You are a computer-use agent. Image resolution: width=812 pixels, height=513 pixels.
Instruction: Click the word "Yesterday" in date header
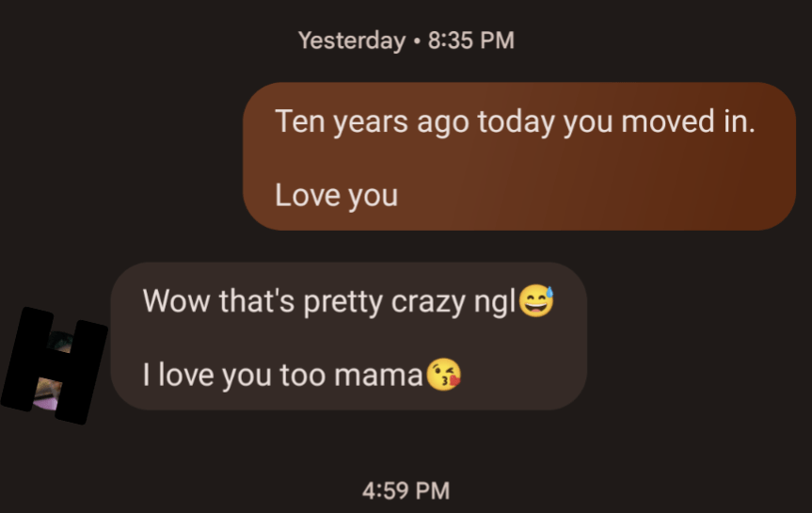(351, 40)
